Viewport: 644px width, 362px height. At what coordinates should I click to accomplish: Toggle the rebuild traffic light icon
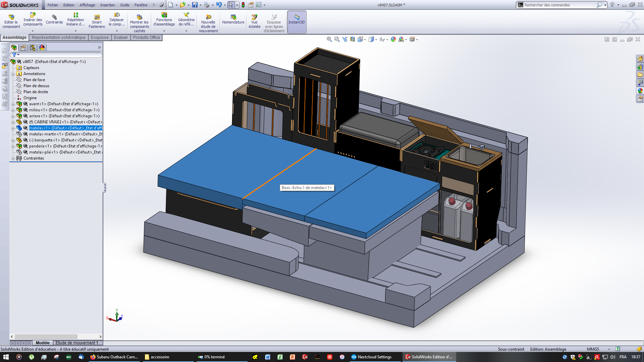coord(243,5)
